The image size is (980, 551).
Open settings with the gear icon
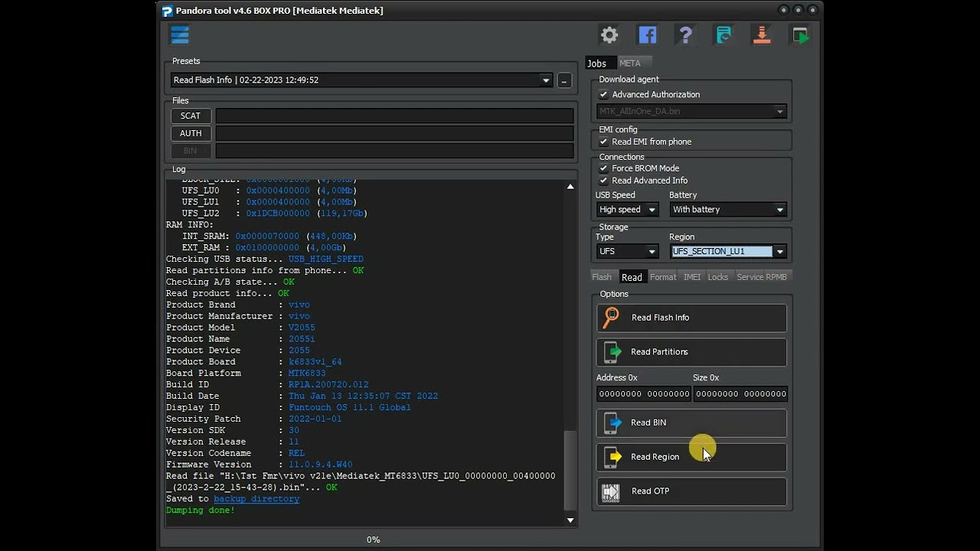[609, 34]
